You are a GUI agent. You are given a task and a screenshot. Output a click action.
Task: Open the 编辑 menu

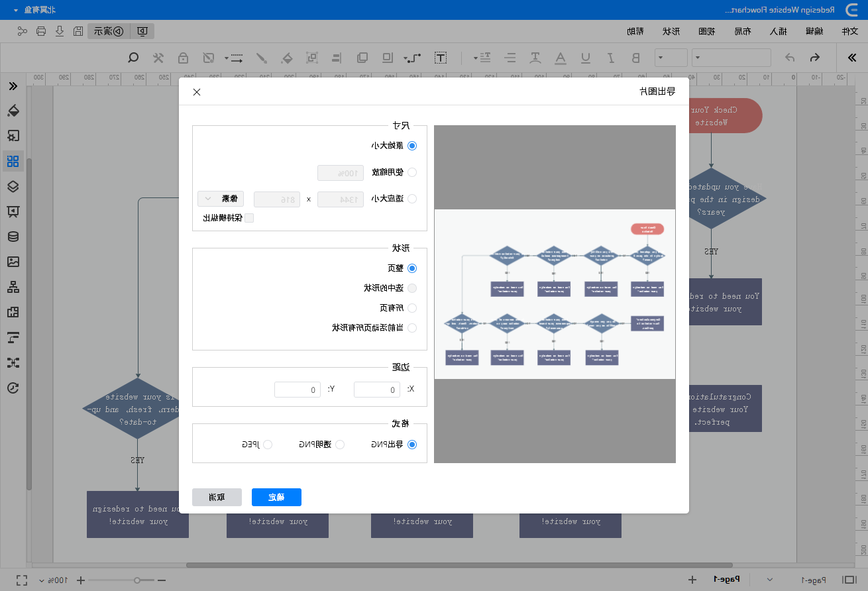pos(814,31)
